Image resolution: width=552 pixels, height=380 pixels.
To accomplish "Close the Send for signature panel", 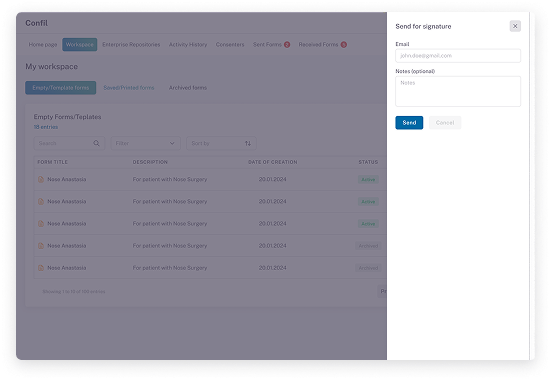I will coord(515,26).
